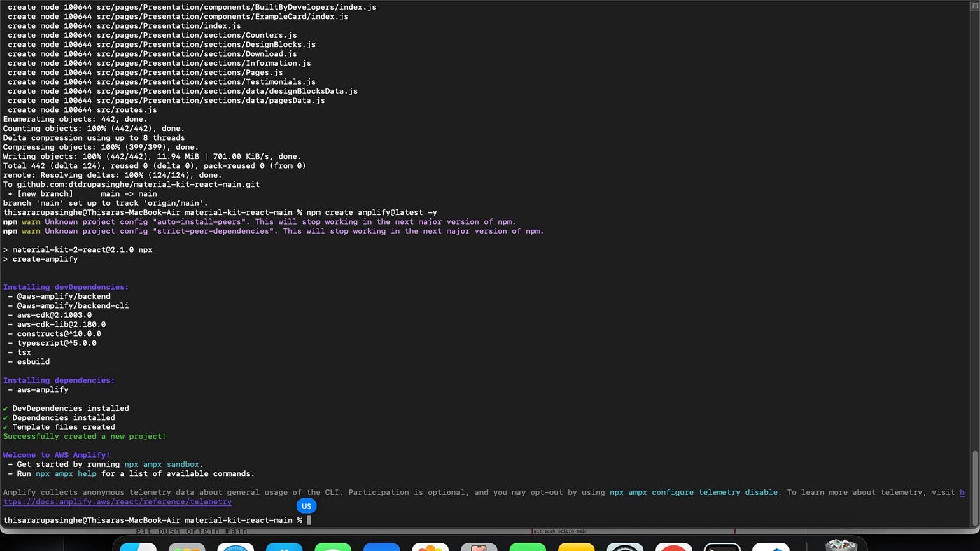Viewport: 980px width, 551px height.
Task: Open the docs.amplify.aws telemetry link
Action: point(118,502)
